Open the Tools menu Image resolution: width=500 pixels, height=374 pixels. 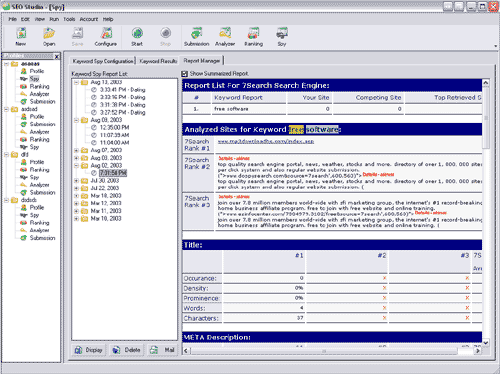coord(69,19)
